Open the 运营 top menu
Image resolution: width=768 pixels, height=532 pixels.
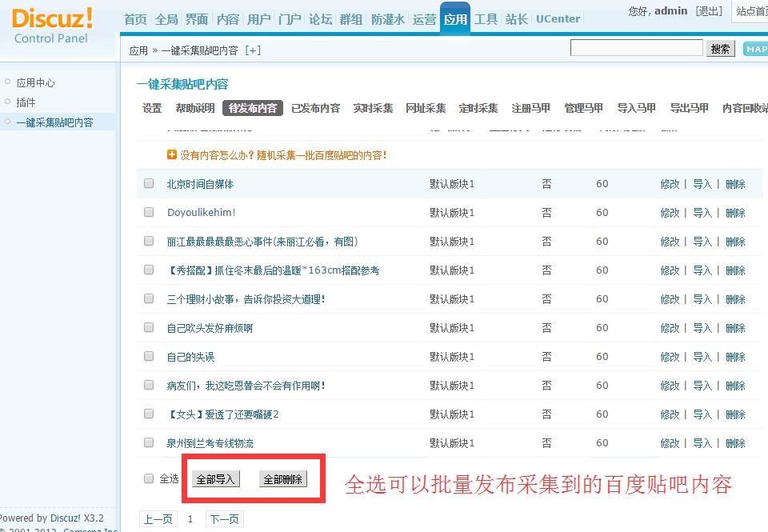point(424,19)
